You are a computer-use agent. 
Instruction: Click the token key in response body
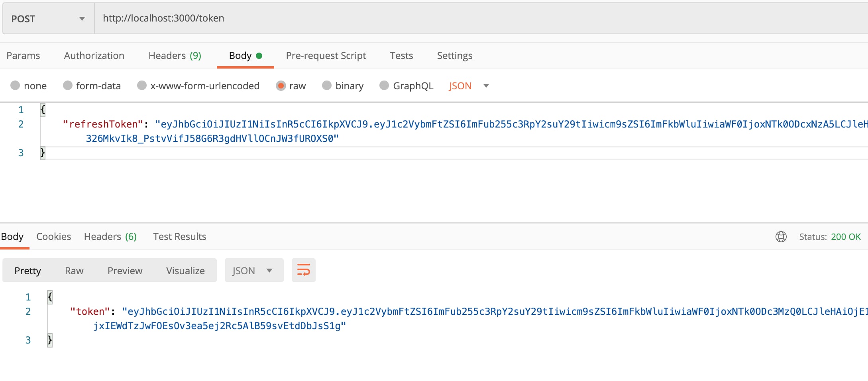[x=90, y=312]
